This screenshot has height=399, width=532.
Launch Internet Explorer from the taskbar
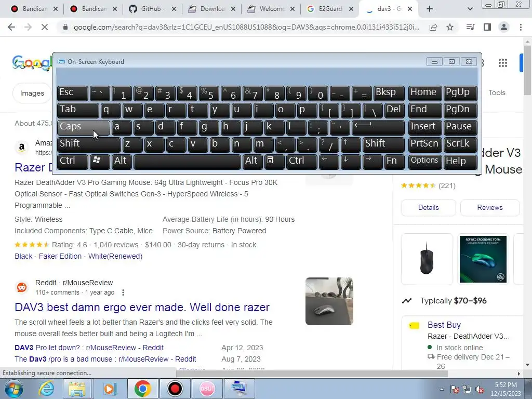click(x=46, y=389)
